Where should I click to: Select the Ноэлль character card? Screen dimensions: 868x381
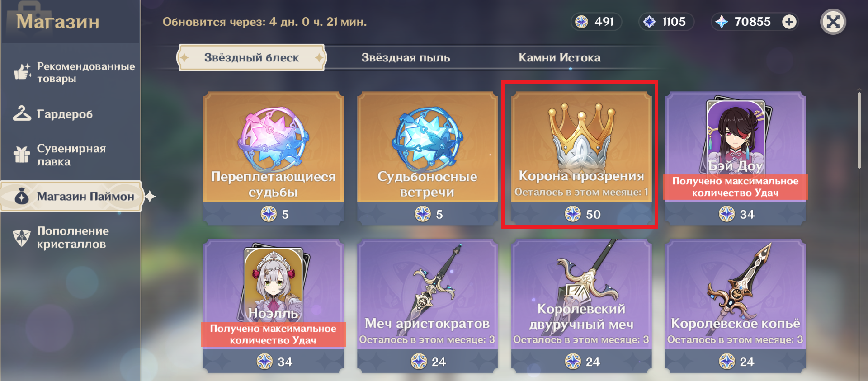[x=273, y=306]
